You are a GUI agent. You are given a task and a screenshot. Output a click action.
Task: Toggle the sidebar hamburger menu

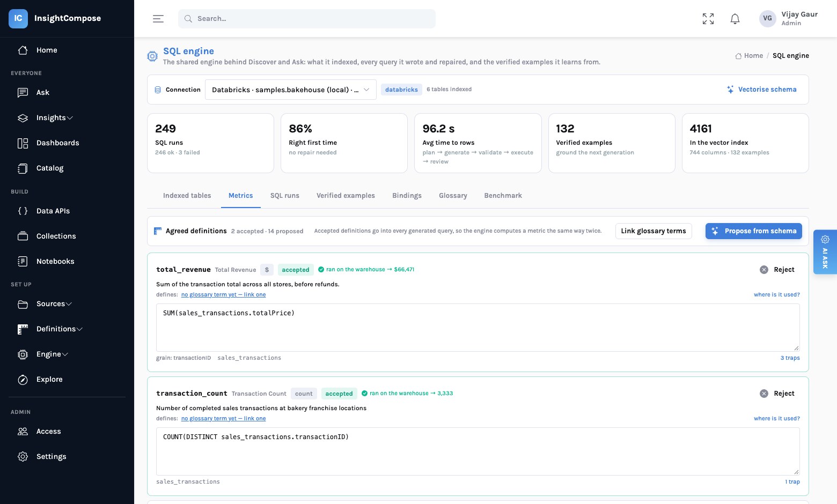[158, 19]
